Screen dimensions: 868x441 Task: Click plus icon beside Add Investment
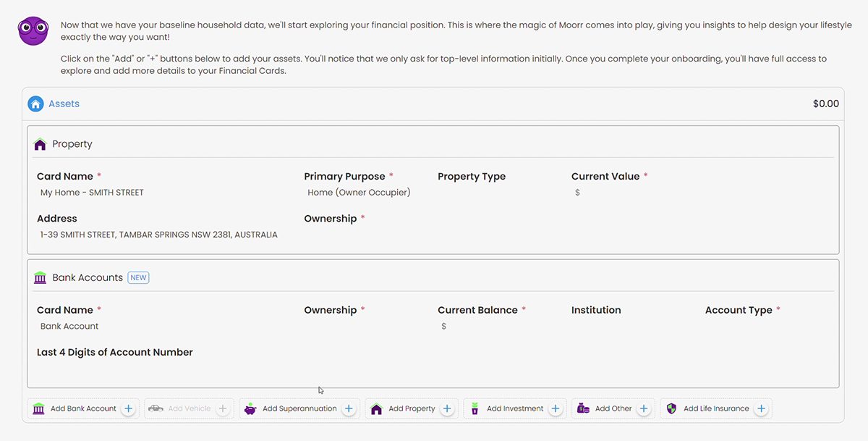click(x=556, y=408)
